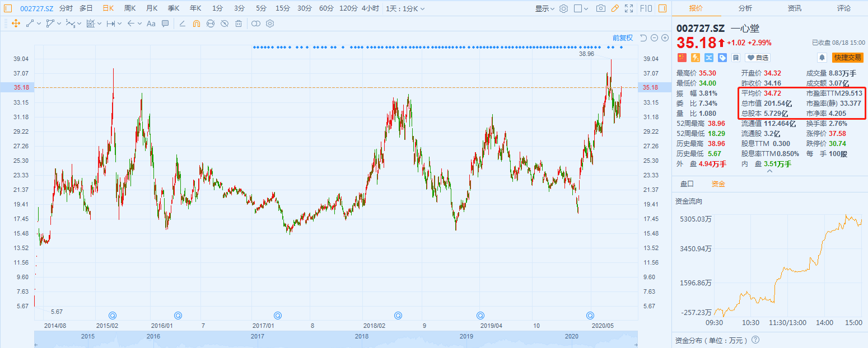Click the trash icon to delete drawings
The width and height of the screenshot is (868, 348).
239,23
